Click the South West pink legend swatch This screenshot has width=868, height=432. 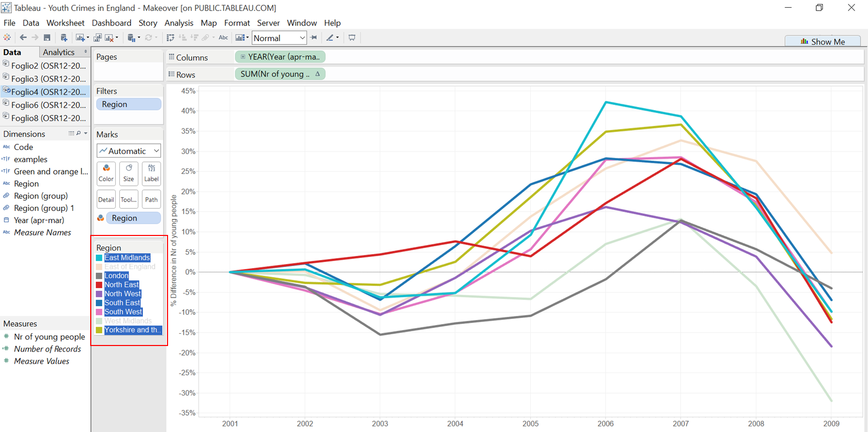click(99, 312)
